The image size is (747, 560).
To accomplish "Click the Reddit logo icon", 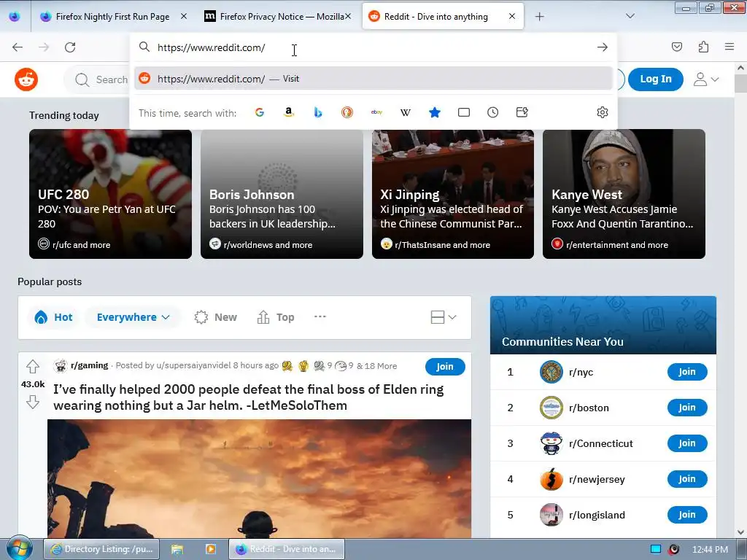I will click(x=26, y=79).
